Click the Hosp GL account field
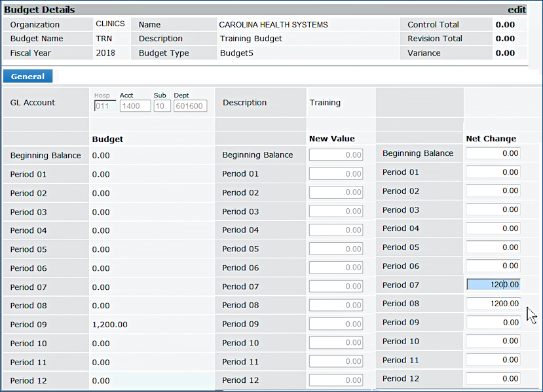The height and width of the screenshot is (392, 543). [105, 106]
